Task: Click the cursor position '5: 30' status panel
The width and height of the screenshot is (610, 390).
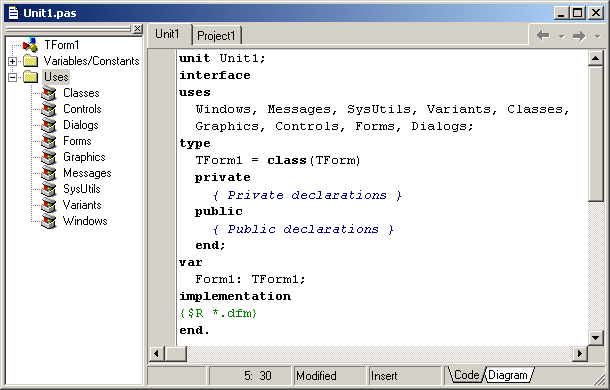Action: coord(250,376)
